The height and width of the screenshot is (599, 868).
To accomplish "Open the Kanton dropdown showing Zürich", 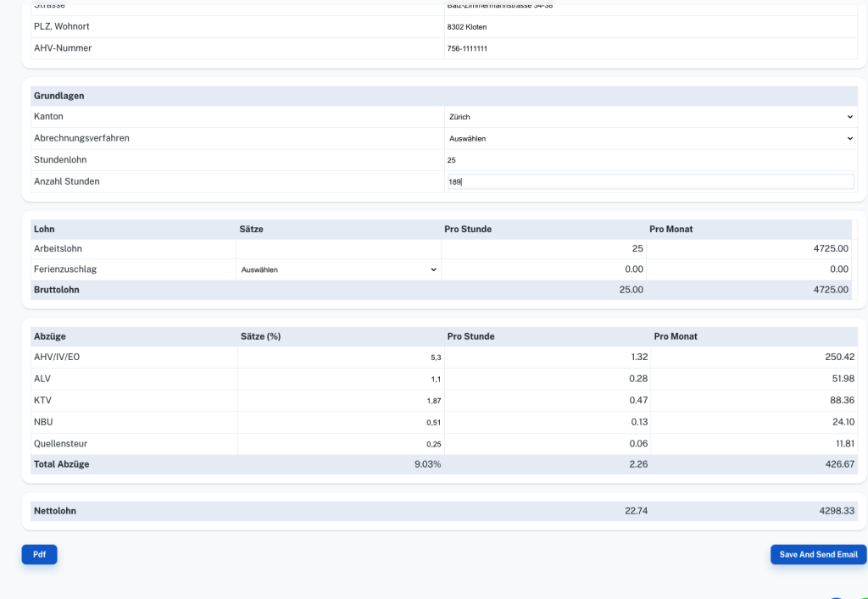I will pyautogui.click(x=650, y=117).
